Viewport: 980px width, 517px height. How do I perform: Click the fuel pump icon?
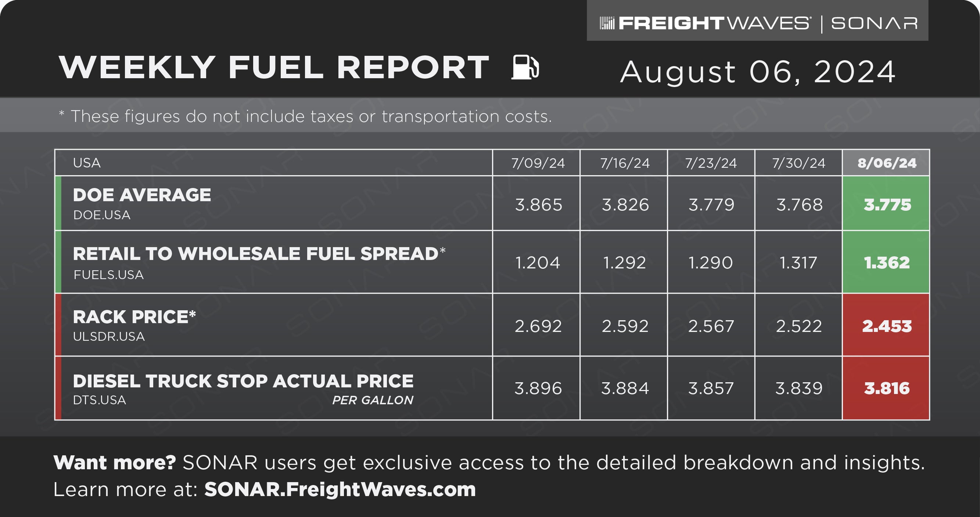(x=525, y=67)
